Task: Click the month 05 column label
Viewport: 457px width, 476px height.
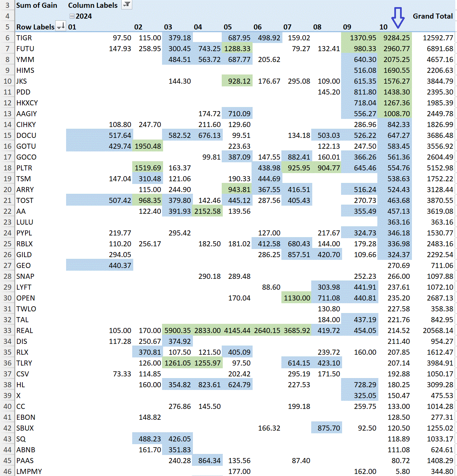Action: pos(228,27)
